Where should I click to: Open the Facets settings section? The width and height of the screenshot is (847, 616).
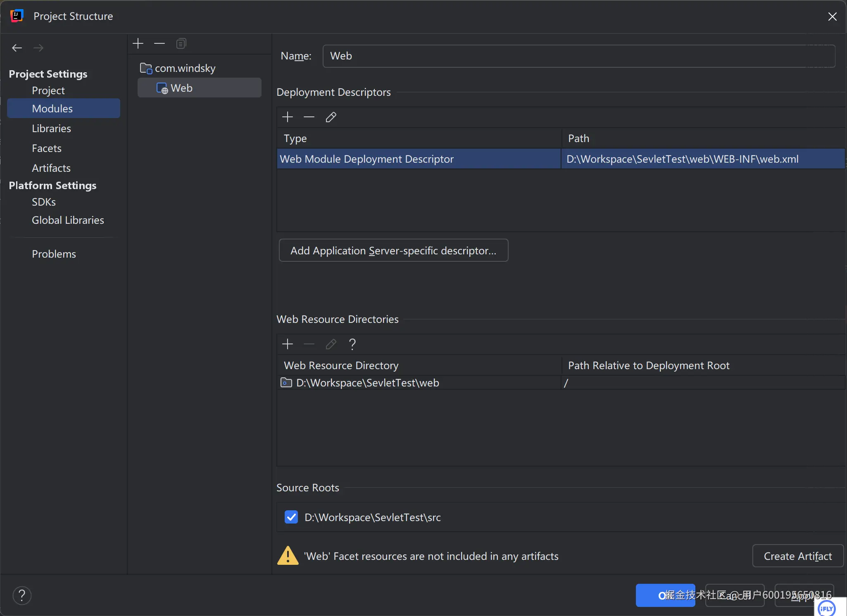click(46, 148)
